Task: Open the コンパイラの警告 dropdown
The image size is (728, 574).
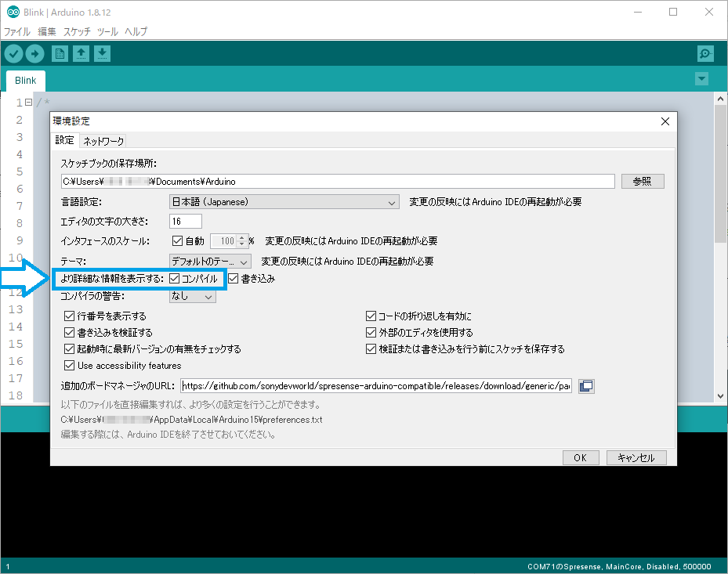Action: tap(192, 296)
